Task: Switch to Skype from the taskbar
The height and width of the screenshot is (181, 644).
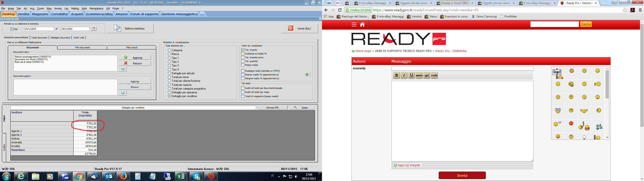Action: pos(197,177)
